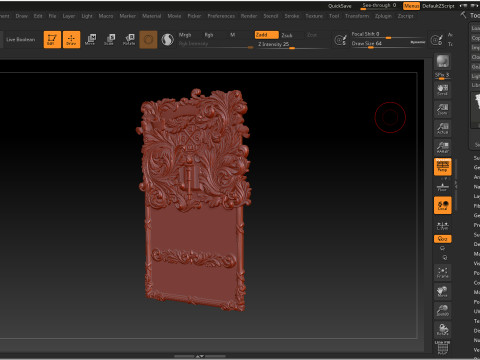The image size is (480, 360).
Task: Click the Zoom document icon
Action: [443, 109]
